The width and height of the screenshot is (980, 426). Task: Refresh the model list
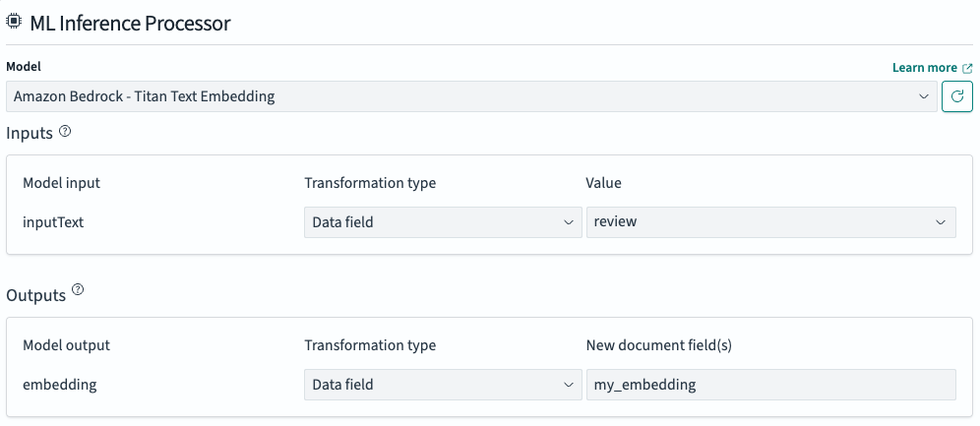tap(956, 96)
